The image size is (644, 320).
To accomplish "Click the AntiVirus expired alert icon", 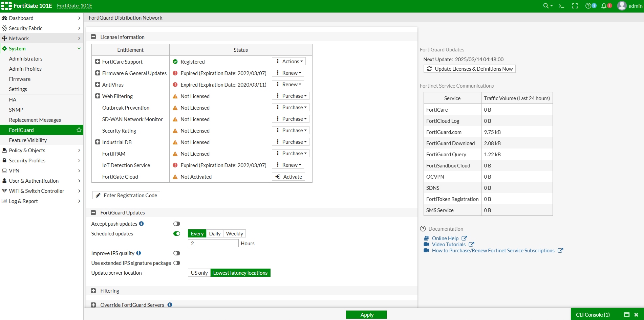I will point(175,85).
